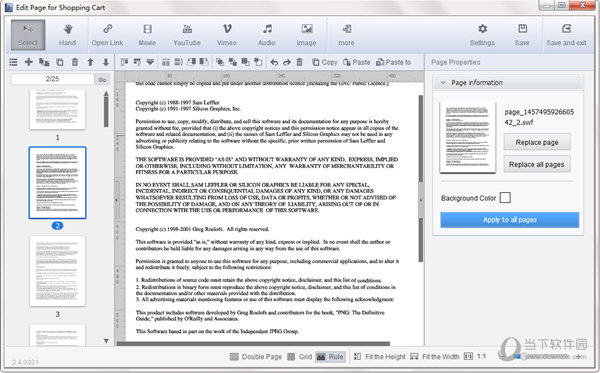Select page 1 thumbnail
This screenshot has width=600, height=373.
(57, 109)
